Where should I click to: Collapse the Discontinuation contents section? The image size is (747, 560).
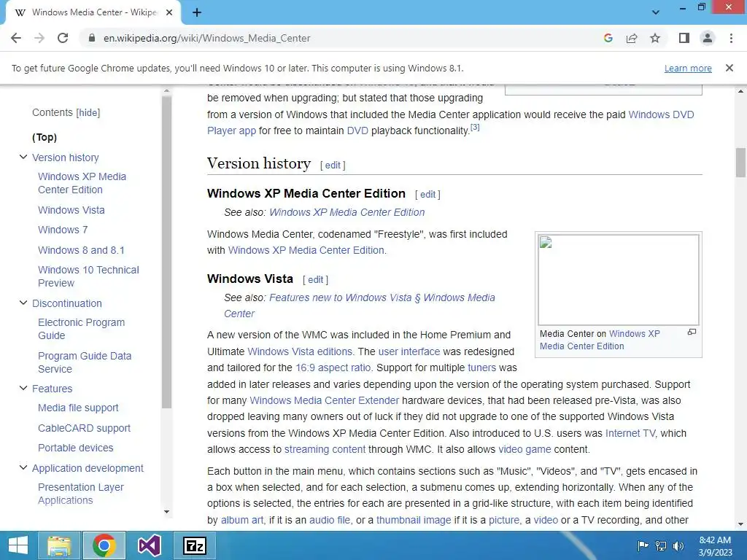pyautogui.click(x=23, y=303)
